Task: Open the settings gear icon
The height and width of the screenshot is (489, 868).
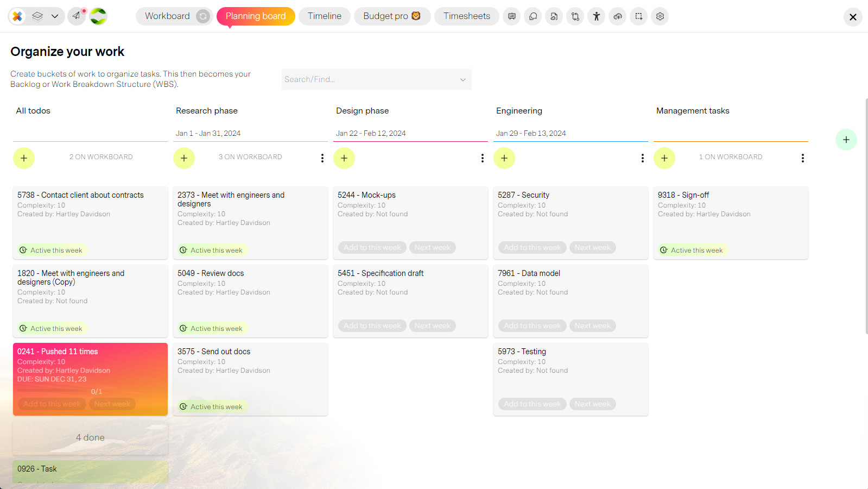Action: 660,16
